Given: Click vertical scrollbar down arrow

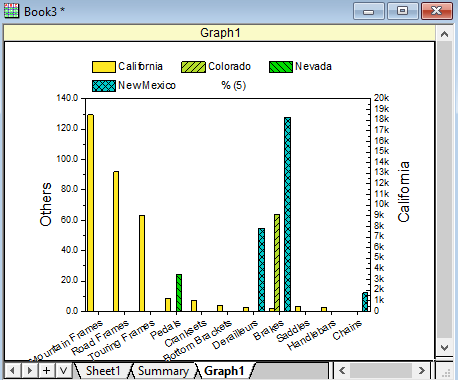Looking at the screenshot, I should pos(444,348).
